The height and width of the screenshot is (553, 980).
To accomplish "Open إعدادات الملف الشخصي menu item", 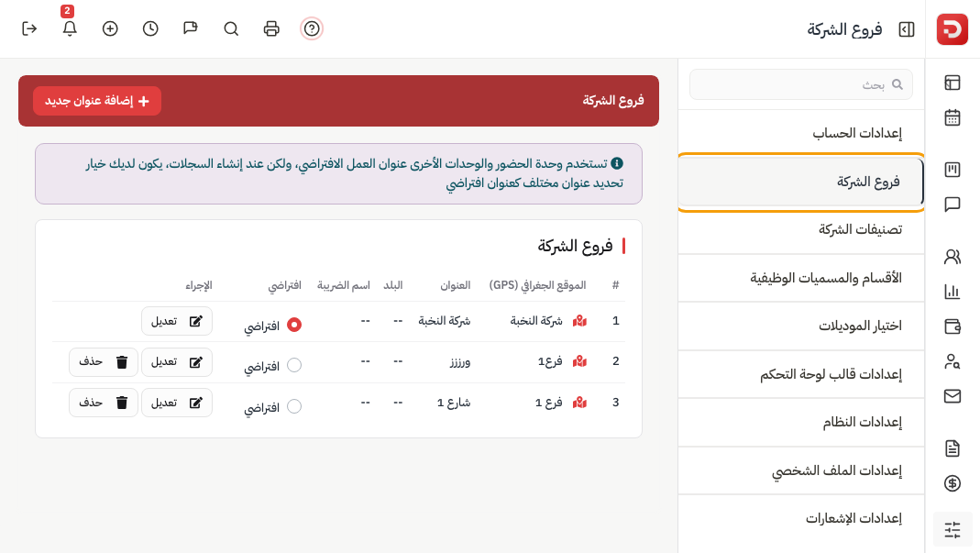I will (x=800, y=470).
